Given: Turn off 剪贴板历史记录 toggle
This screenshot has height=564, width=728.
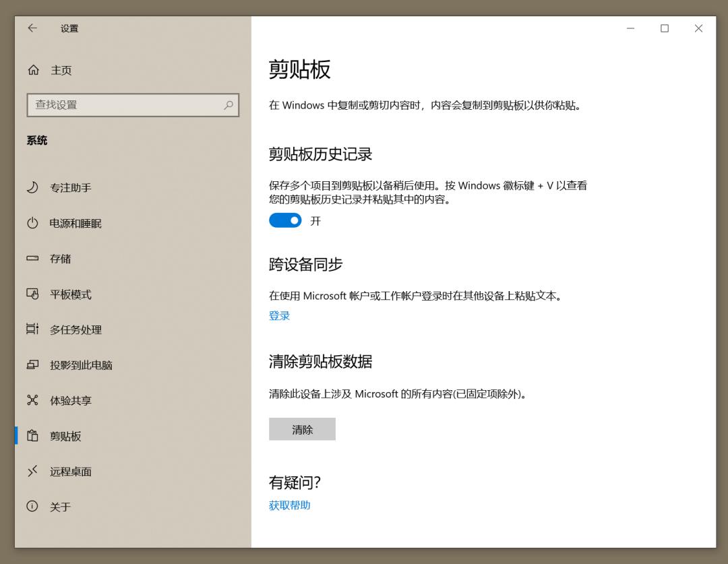Looking at the screenshot, I should (x=285, y=220).
